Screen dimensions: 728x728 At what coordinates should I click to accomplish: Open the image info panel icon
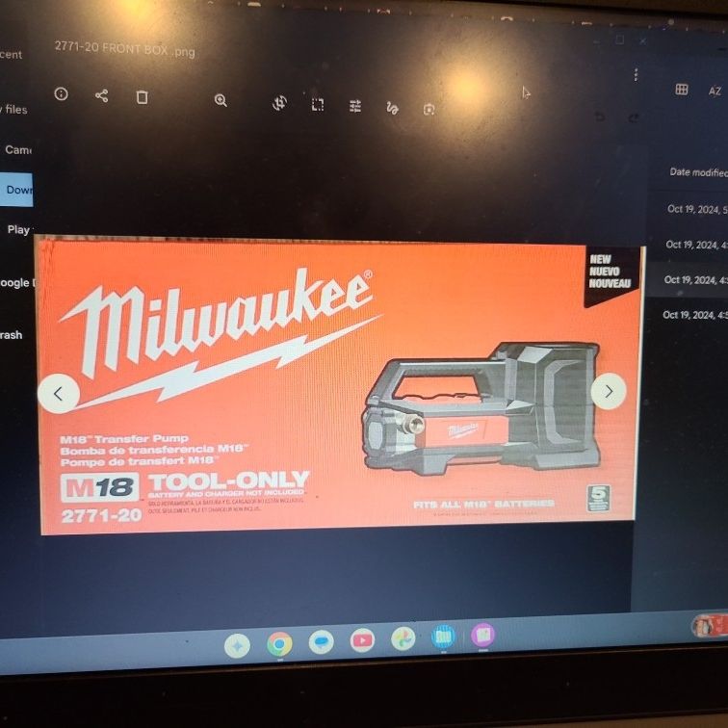(x=62, y=94)
